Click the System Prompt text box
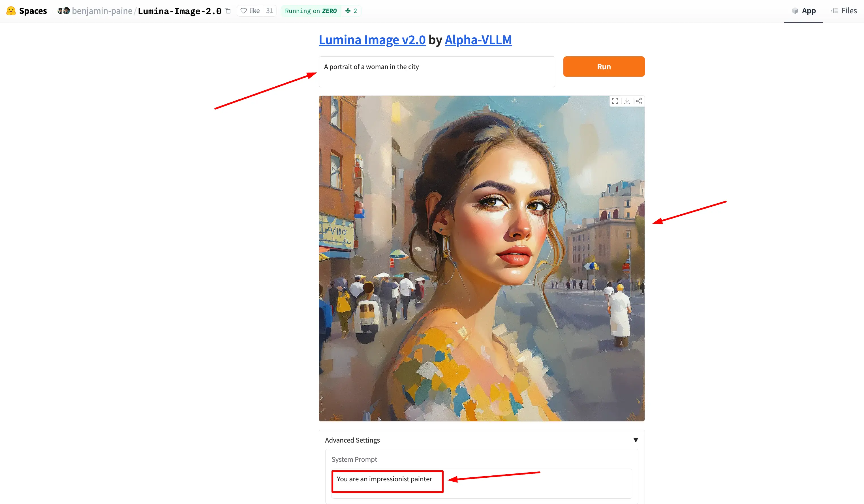 [x=481, y=483]
